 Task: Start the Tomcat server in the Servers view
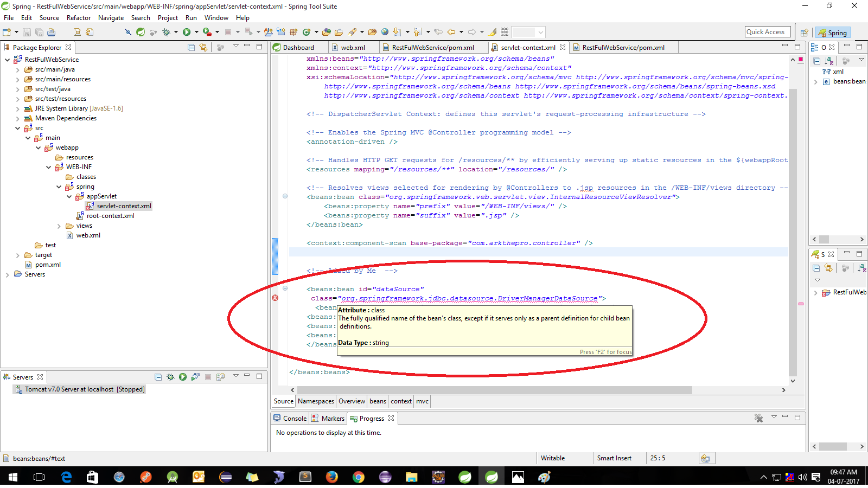click(182, 377)
